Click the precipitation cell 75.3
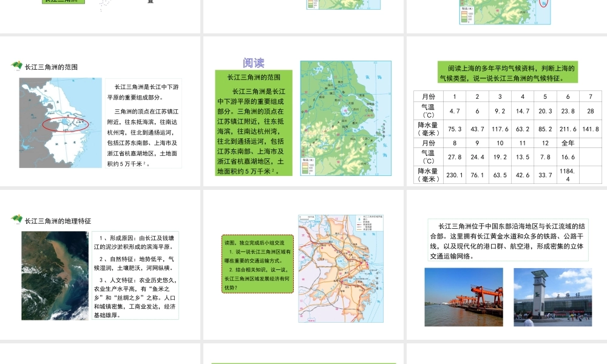Screen dimensions: 607x364 point(455,129)
